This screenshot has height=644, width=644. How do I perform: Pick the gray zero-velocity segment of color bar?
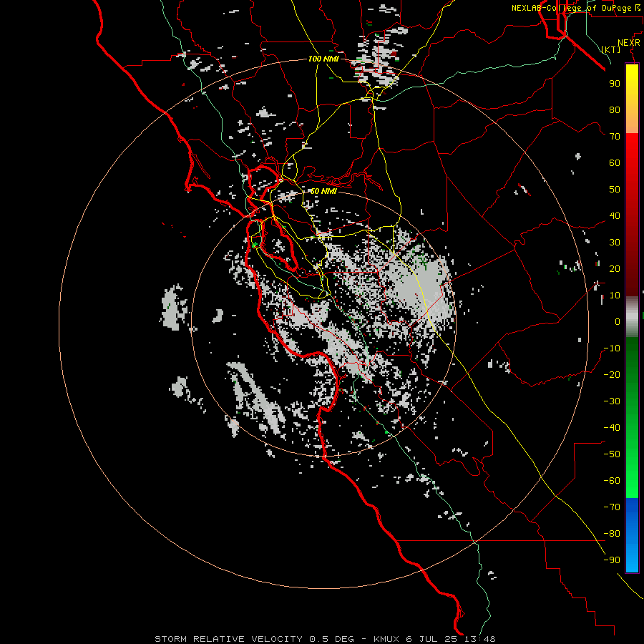(632, 317)
